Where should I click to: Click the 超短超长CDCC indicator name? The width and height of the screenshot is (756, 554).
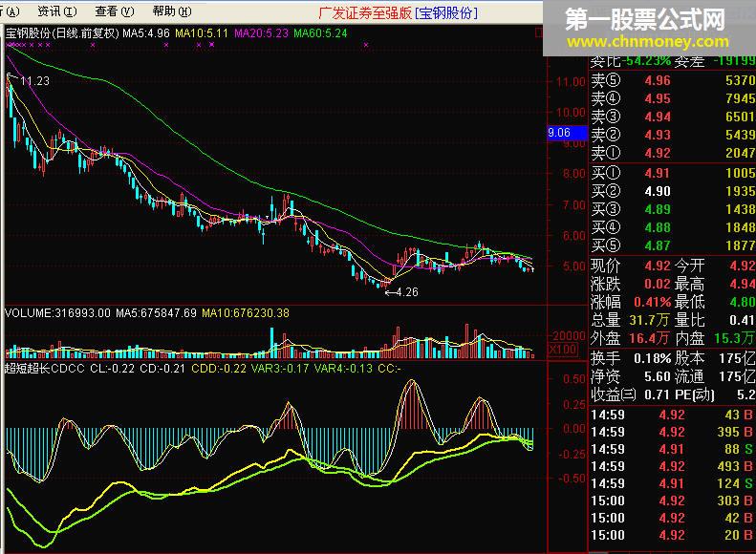pos(44,369)
